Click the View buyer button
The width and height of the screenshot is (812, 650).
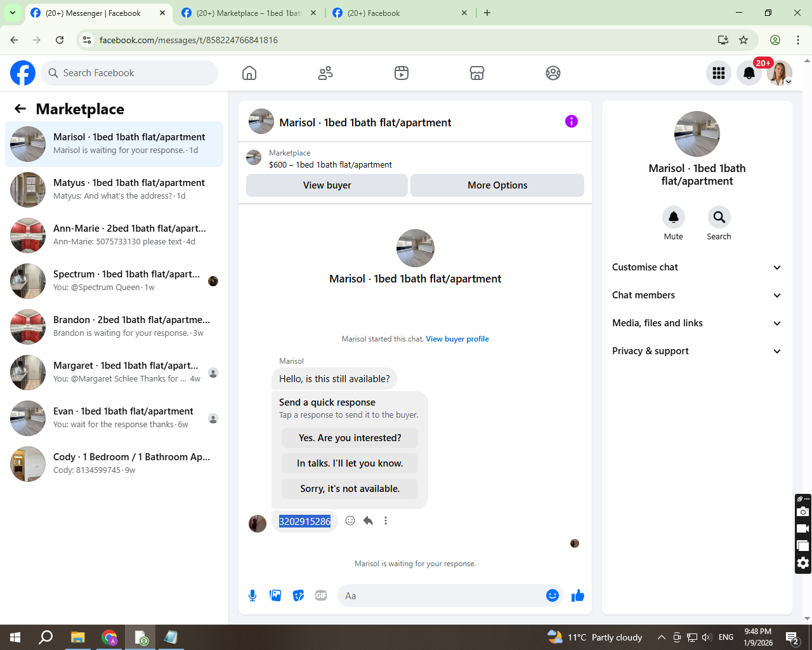pos(327,185)
